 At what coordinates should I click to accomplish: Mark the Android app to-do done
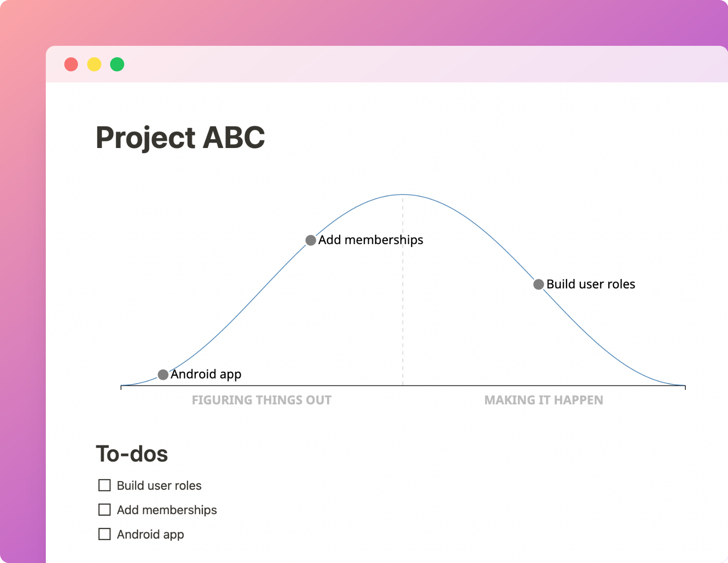click(104, 534)
